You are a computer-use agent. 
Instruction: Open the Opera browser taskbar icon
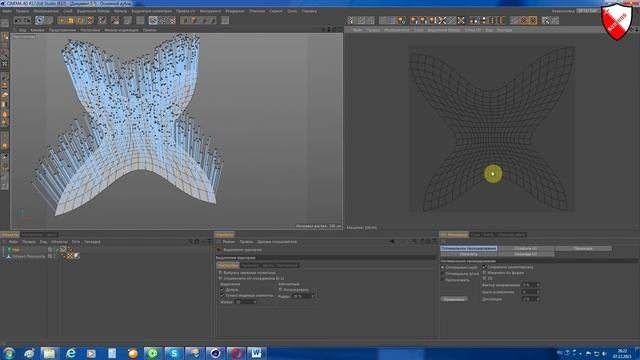click(x=236, y=353)
